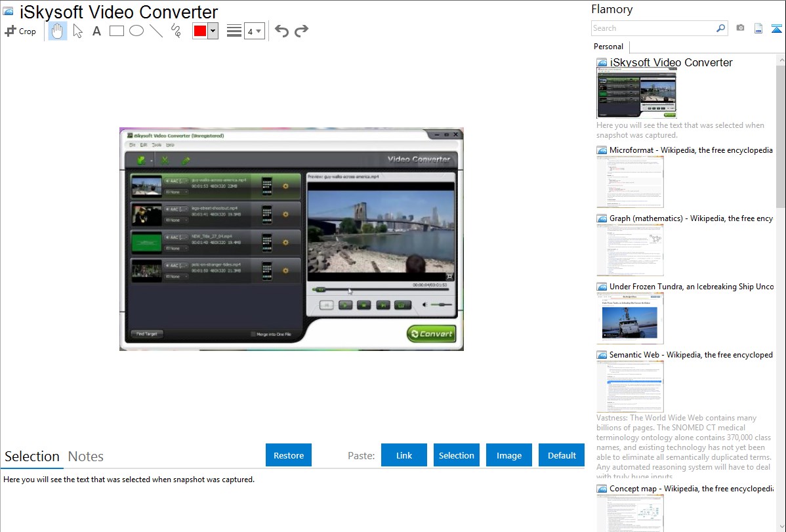Click the Restore button
The image size is (786, 532).
pos(289,455)
